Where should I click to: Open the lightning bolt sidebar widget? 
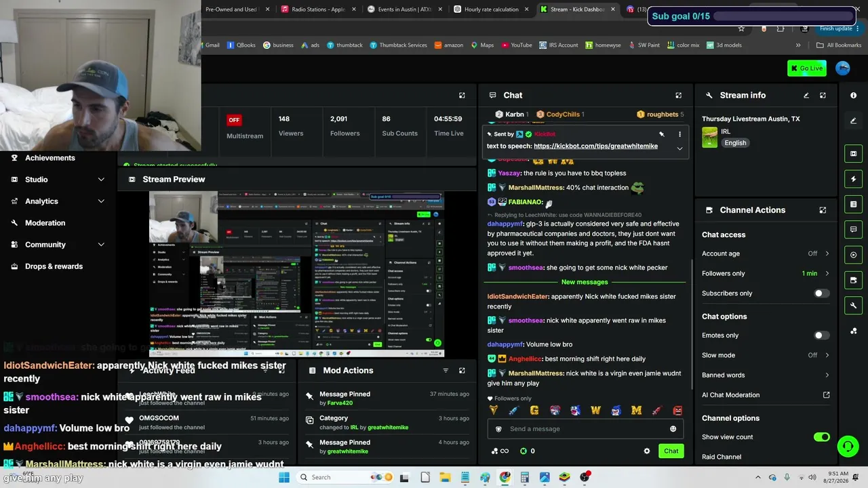coord(853,179)
